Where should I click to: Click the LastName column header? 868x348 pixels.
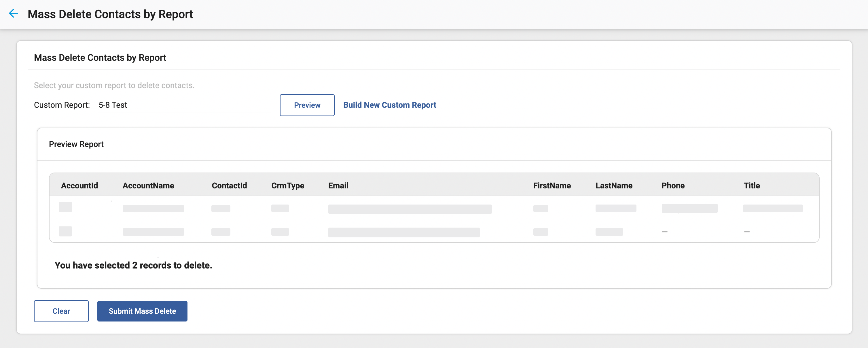pos(614,186)
